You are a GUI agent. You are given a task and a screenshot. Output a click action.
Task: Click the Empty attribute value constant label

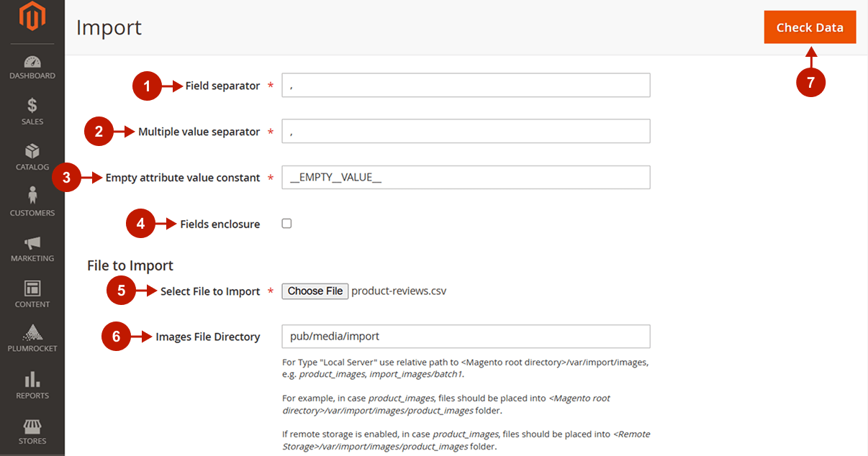(183, 178)
